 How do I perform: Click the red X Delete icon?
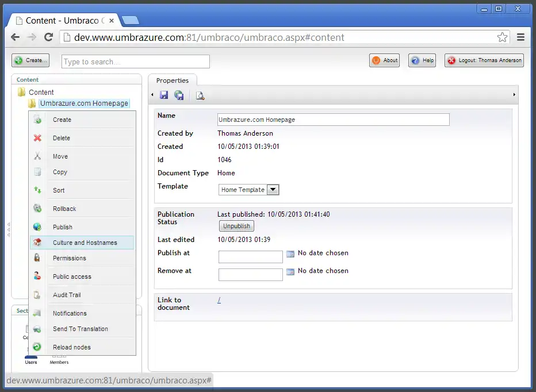click(x=37, y=138)
